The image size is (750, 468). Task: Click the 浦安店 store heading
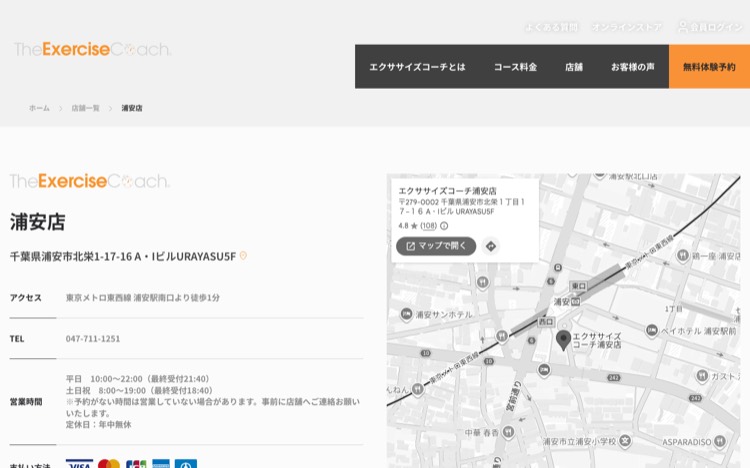tap(37, 222)
